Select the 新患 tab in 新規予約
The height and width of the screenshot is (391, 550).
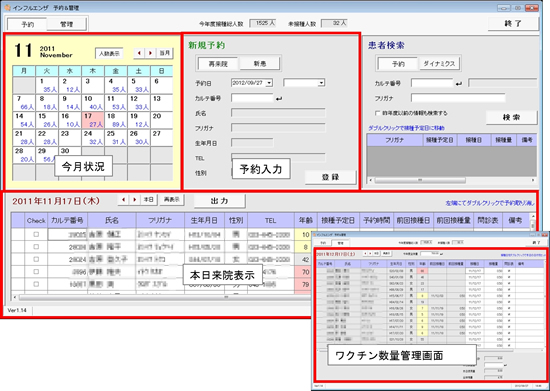click(x=260, y=64)
